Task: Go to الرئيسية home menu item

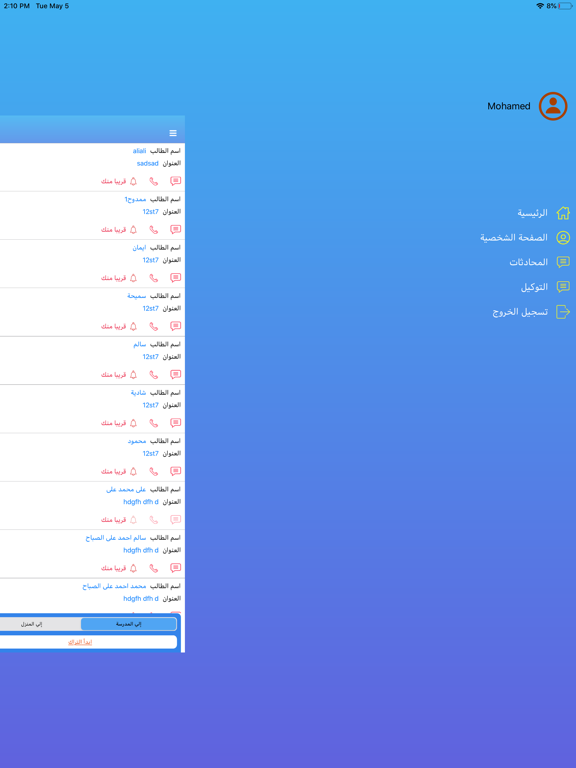Action: (544, 213)
